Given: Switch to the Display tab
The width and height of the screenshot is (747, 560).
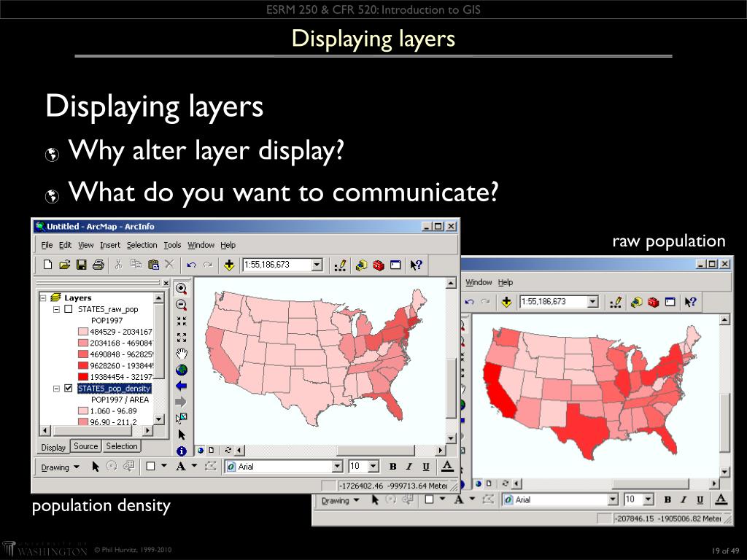Looking at the screenshot, I should pyautogui.click(x=53, y=447).
